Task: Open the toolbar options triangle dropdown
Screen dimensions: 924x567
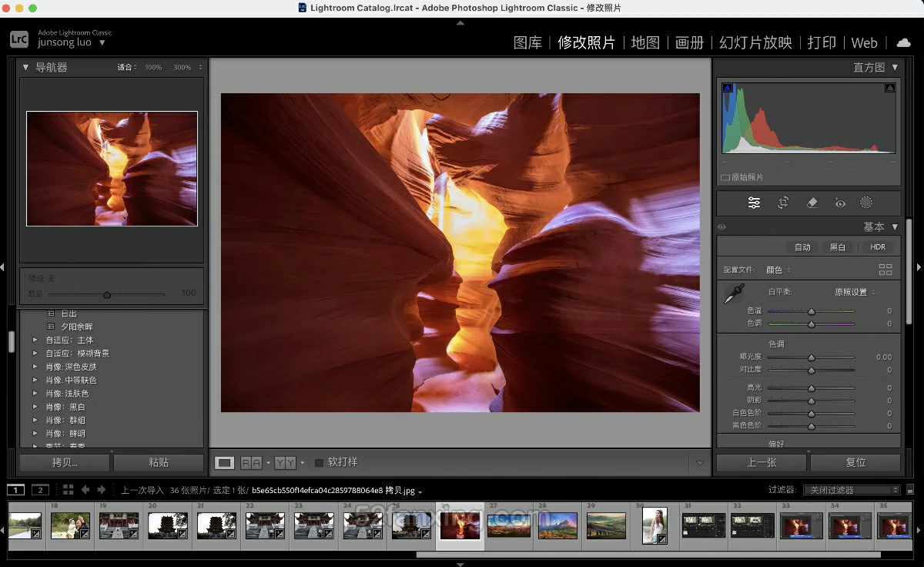Action: tap(700, 463)
